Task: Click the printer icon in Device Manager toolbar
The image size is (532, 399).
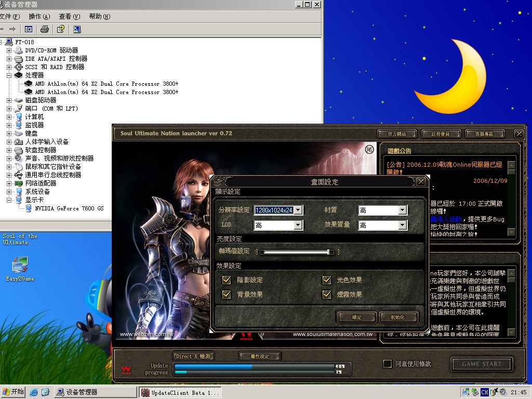Action: point(45,30)
